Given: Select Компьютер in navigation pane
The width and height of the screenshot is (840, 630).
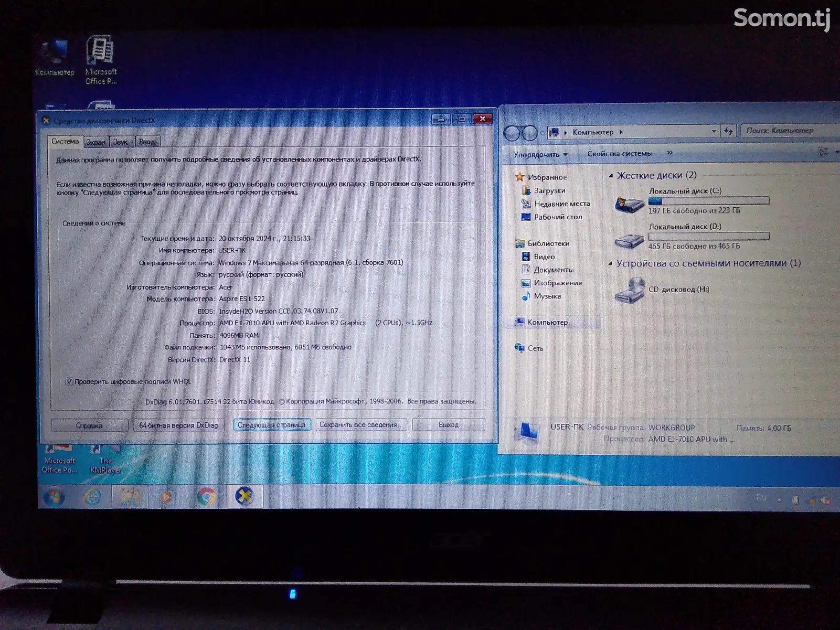Looking at the screenshot, I should click(x=542, y=322).
